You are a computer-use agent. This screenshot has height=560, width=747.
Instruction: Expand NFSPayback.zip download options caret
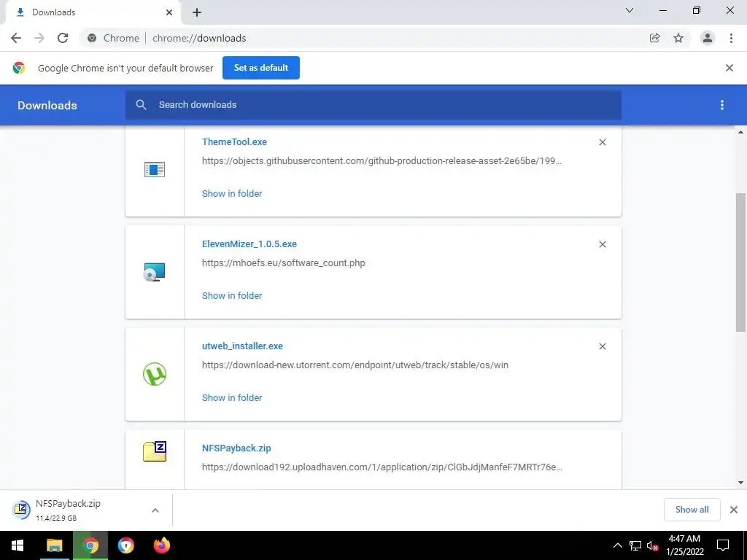click(x=155, y=510)
